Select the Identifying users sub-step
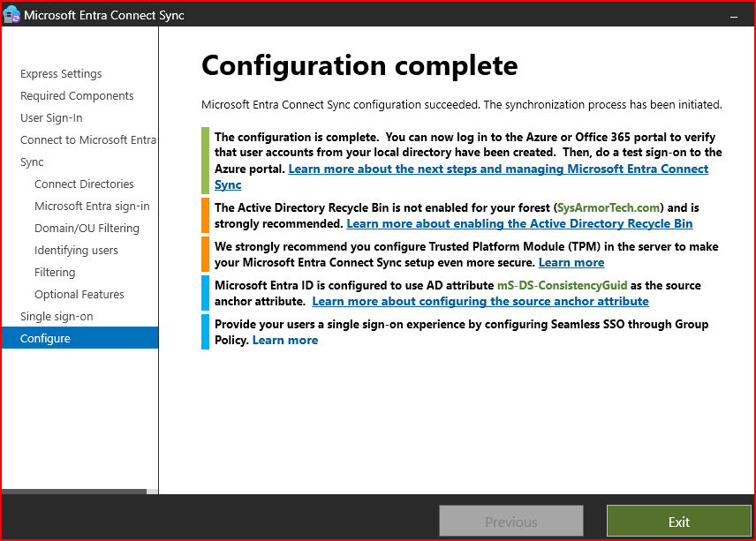The width and height of the screenshot is (756, 541). tap(76, 251)
